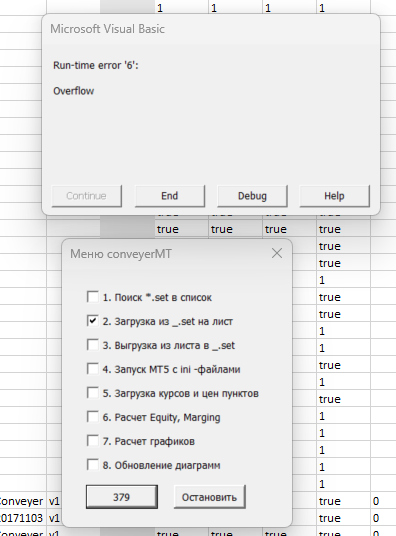Enable checkbox 1. Поиск *.set в список

point(93,297)
